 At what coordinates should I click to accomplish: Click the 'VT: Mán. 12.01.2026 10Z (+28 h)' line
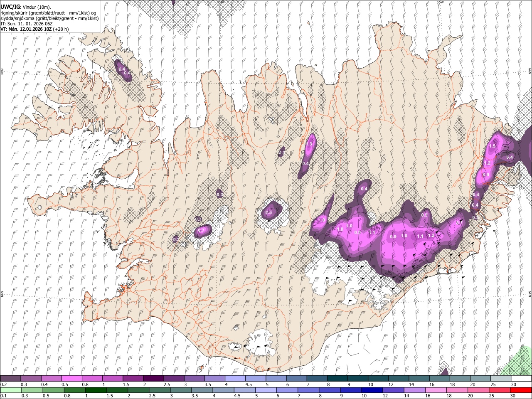click(x=34, y=29)
